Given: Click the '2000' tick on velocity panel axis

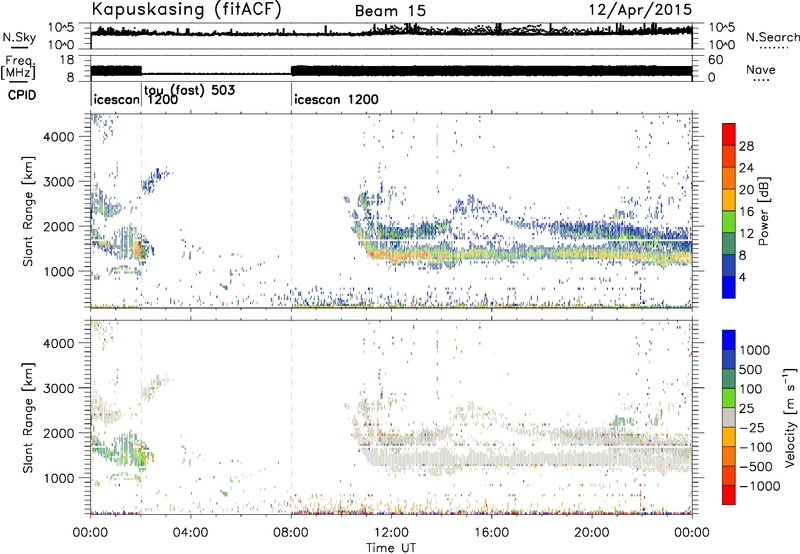Looking at the screenshot, I should (59, 433).
